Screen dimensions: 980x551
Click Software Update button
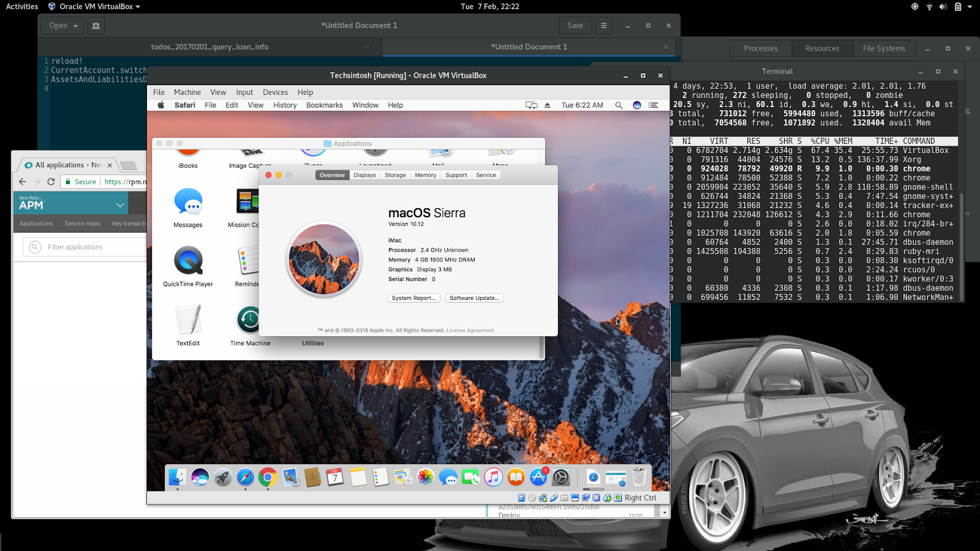[474, 298]
